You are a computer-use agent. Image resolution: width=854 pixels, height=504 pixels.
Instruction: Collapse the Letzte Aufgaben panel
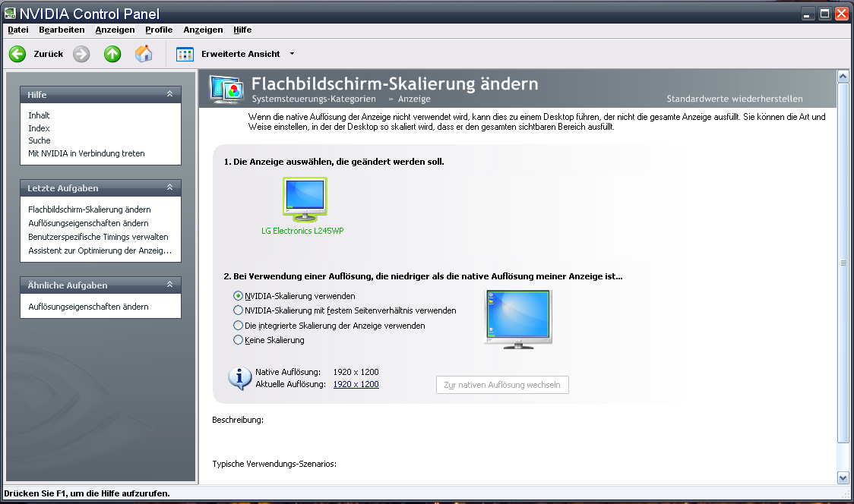point(170,188)
